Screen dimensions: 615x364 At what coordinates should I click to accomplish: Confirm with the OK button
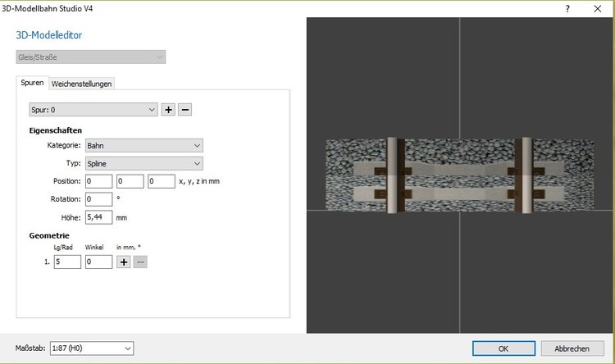pyautogui.click(x=503, y=348)
